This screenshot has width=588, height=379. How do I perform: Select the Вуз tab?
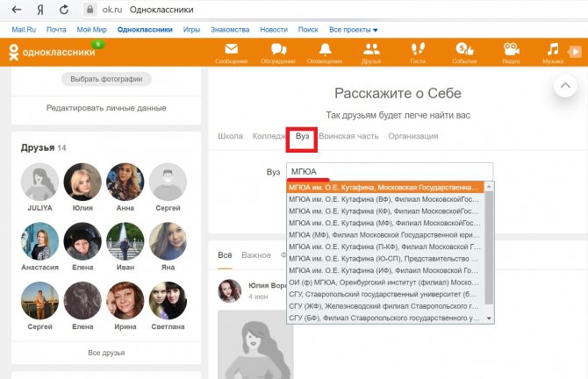click(x=302, y=136)
